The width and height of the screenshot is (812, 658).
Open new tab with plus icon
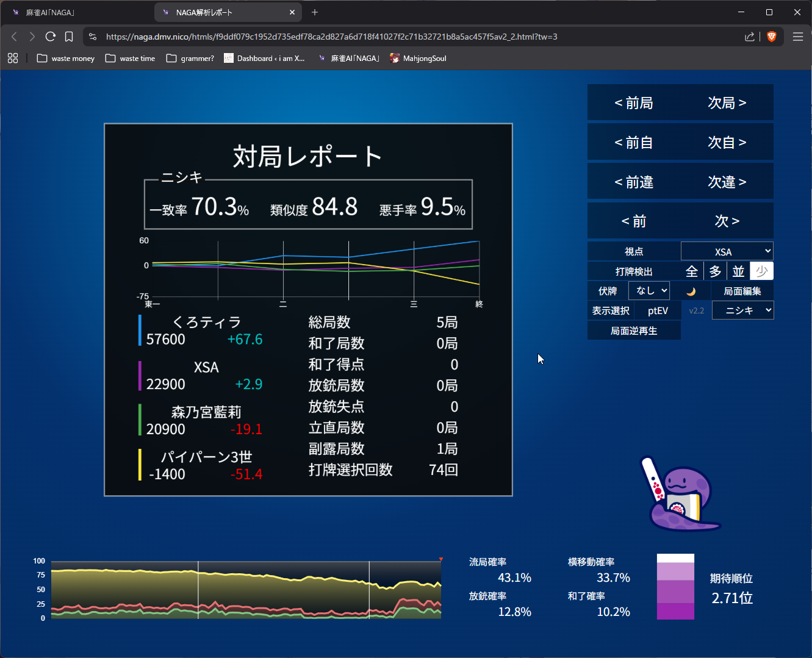coord(315,12)
